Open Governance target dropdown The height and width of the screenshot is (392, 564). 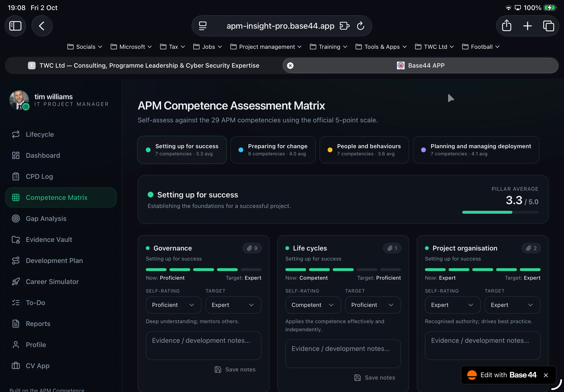pos(233,305)
